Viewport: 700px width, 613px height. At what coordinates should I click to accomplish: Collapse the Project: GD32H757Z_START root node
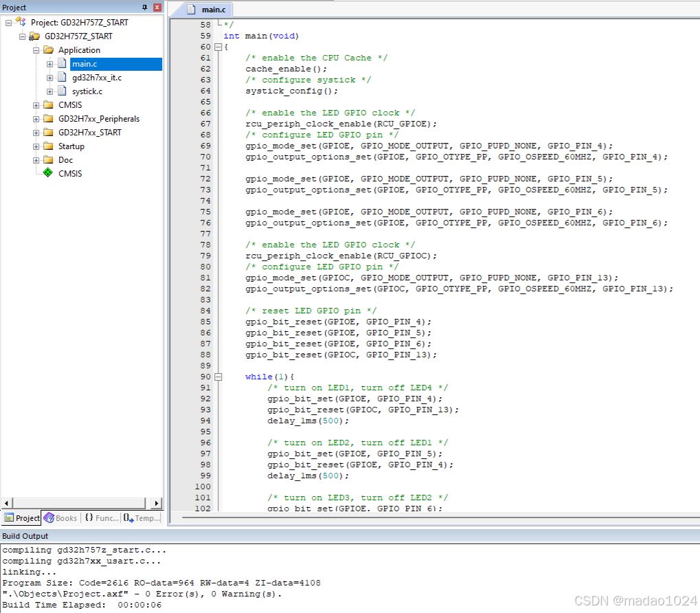pos(8,22)
